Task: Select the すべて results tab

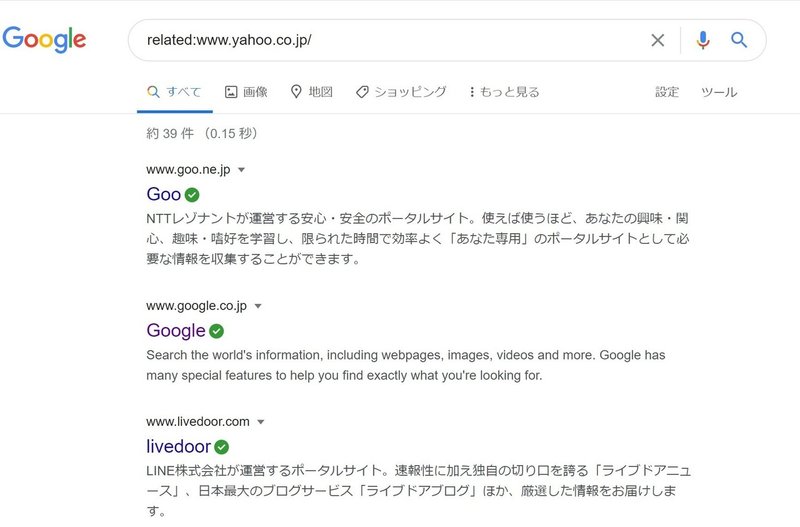Action: (x=174, y=92)
